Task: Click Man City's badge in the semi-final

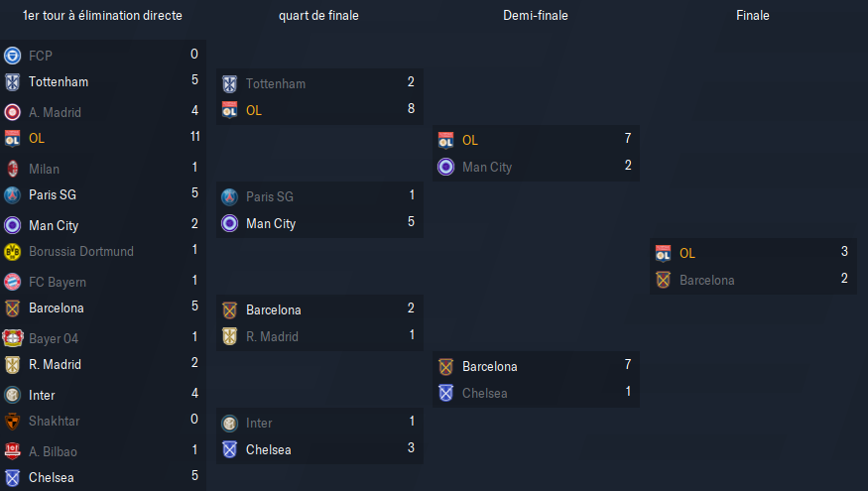Action: tap(445, 167)
